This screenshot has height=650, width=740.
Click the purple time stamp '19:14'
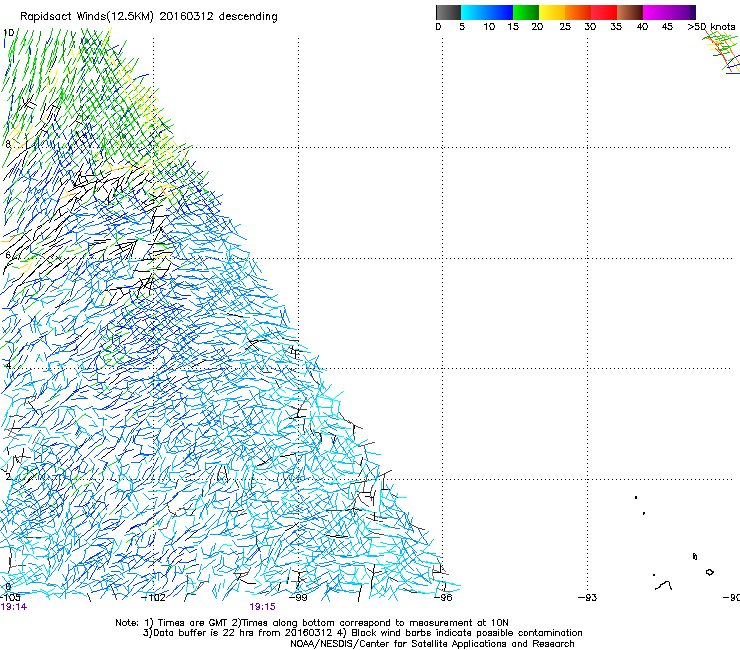point(14,607)
